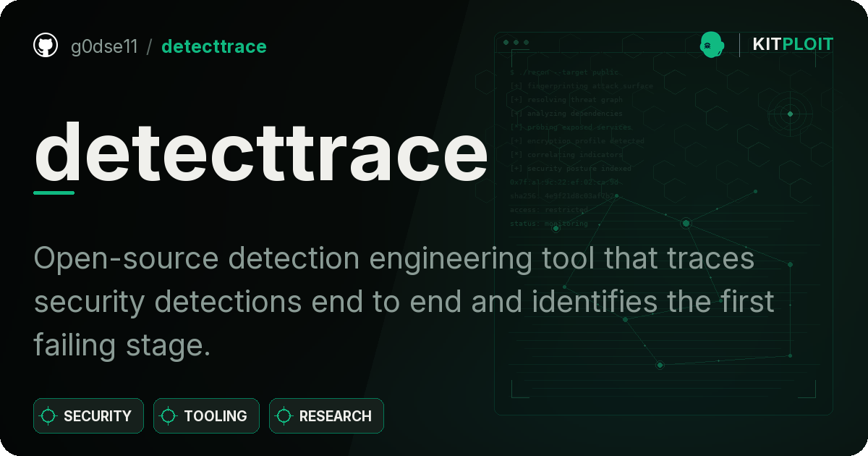Click the crosshair icon in SECURITY tag

pos(48,416)
